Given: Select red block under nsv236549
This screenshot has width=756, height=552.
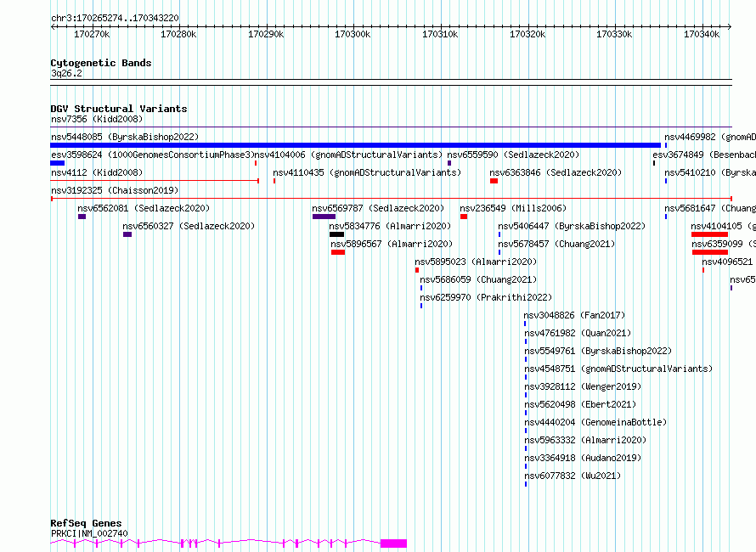Looking at the screenshot, I should [x=464, y=217].
